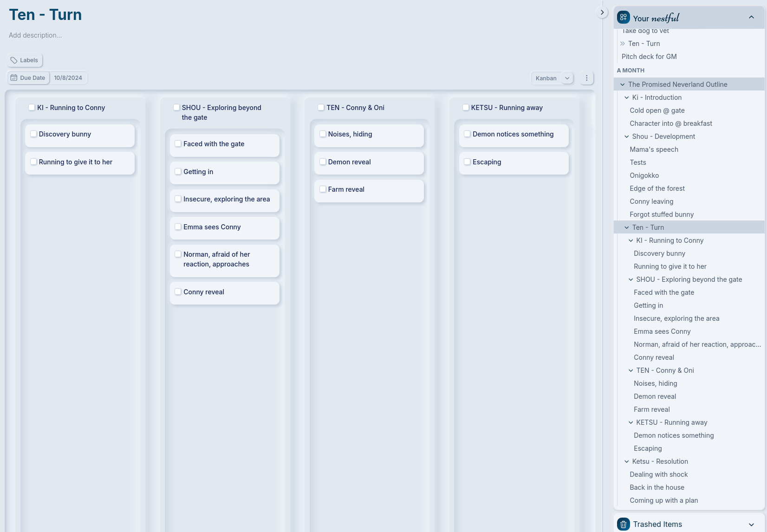This screenshot has width=767, height=532.
Task: Click the calendar icon on Due Date
Action: pyautogui.click(x=14, y=78)
